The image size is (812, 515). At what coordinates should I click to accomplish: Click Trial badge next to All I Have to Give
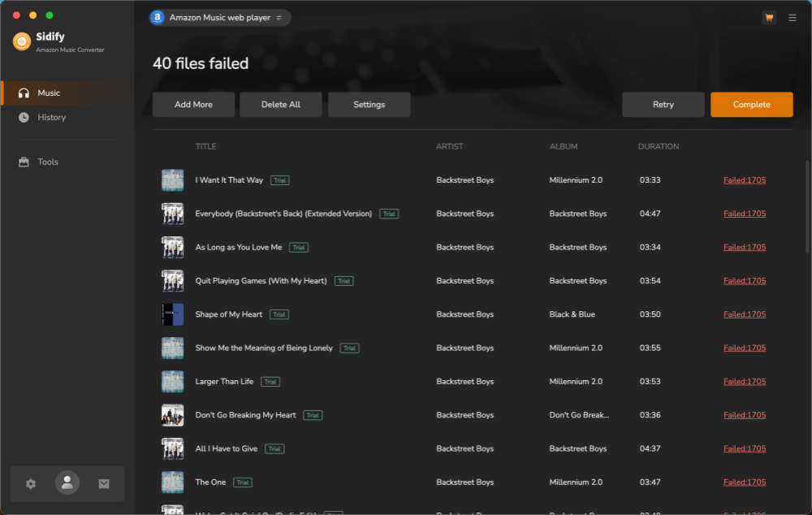[274, 448]
